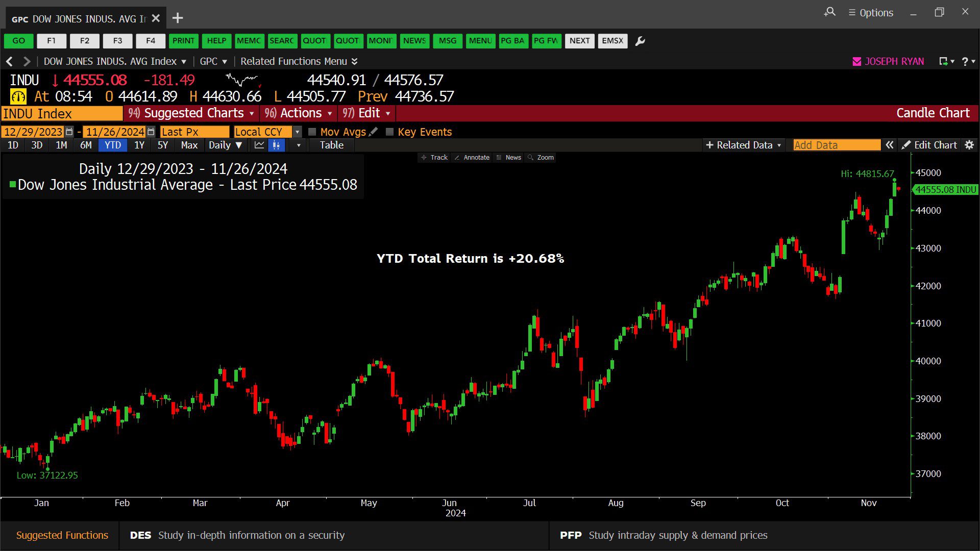This screenshot has width=980, height=551.
Task: Open the Edit menu
Action: (x=366, y=113)
